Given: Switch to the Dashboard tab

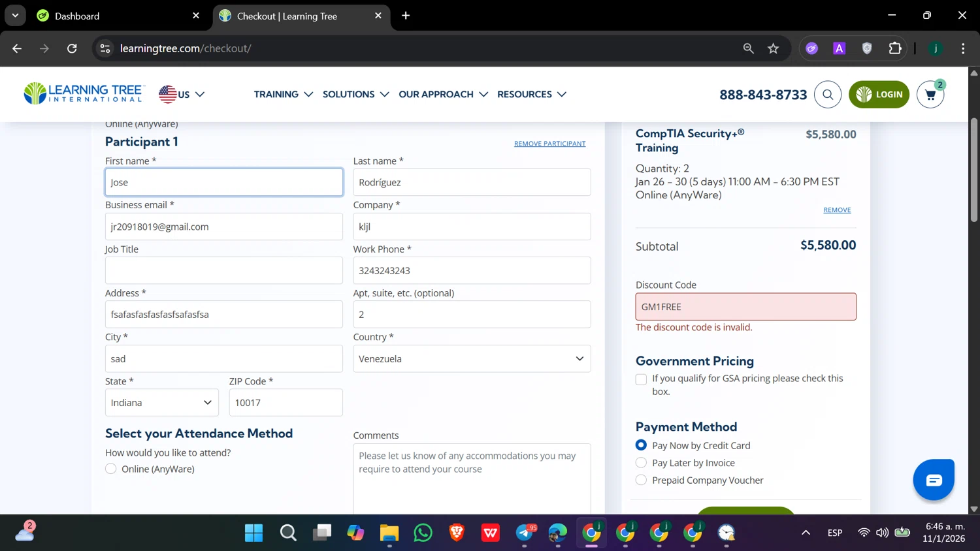Looking at the screenshot, I should tap(118, 16).
